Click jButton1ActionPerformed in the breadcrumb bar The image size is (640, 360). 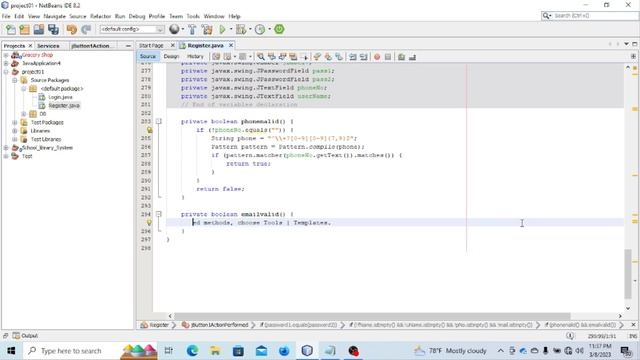click(x=220, y=325)
